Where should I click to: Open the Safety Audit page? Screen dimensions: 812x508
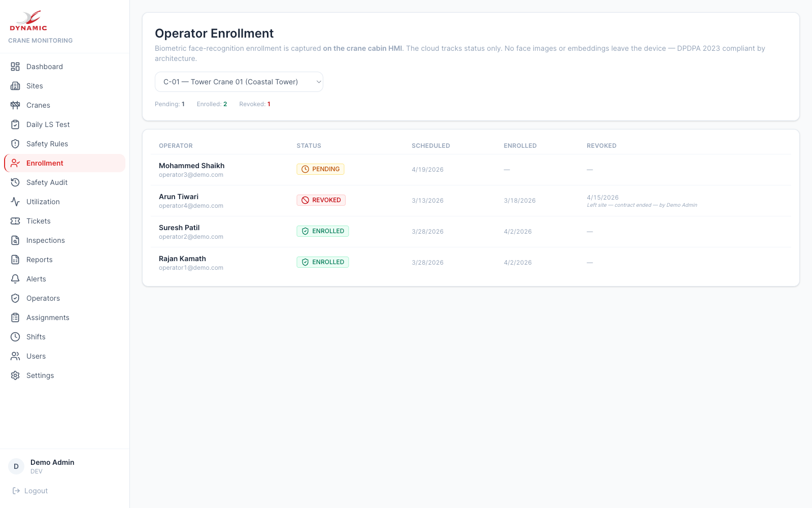[47, 182]
